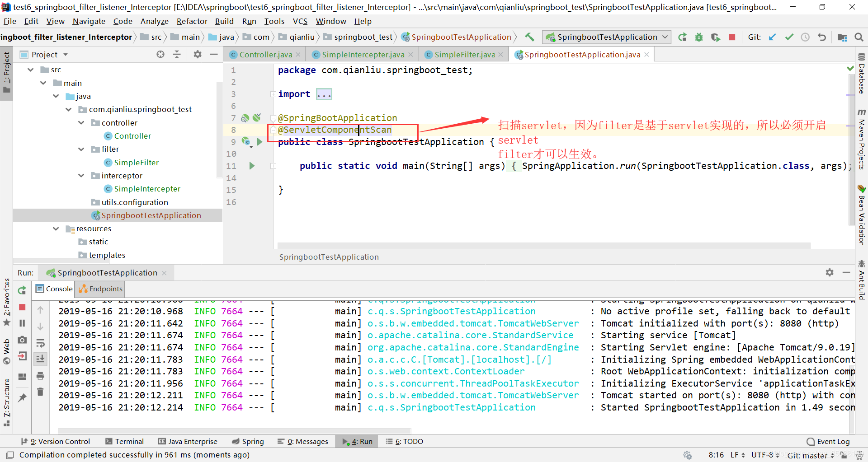Collapse the filter package
Screen dimensions: 868x462
point(81,149)
